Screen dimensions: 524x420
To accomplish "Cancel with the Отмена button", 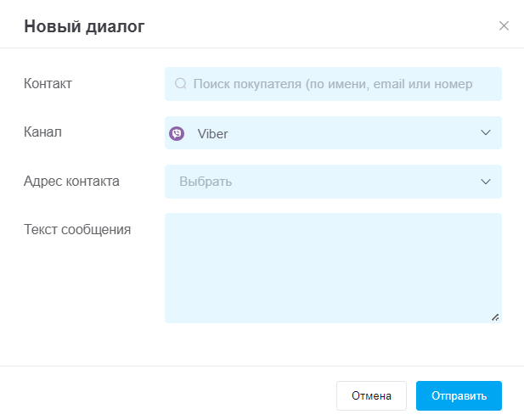I will [x=371, y=395].
